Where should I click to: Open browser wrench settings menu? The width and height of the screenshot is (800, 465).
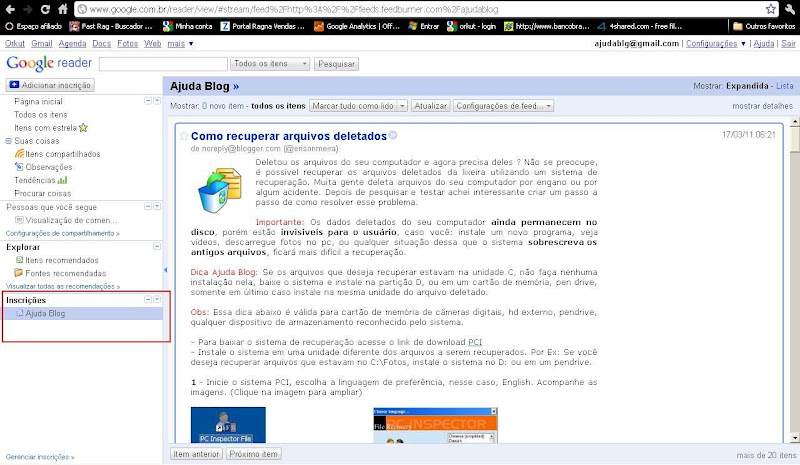pos(789,9)
